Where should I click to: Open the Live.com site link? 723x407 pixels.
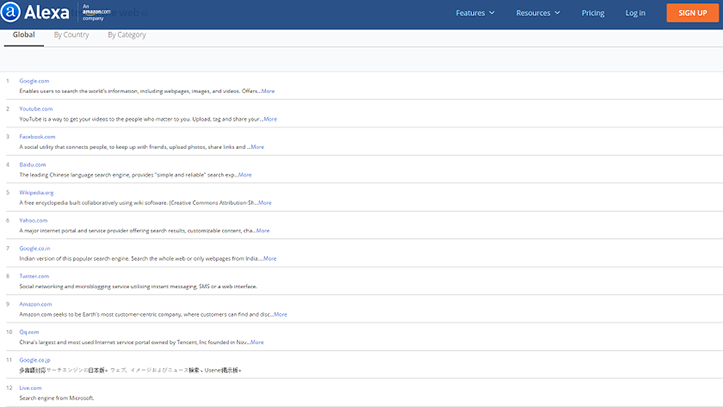pyautogui.click(x=30, y=388)
